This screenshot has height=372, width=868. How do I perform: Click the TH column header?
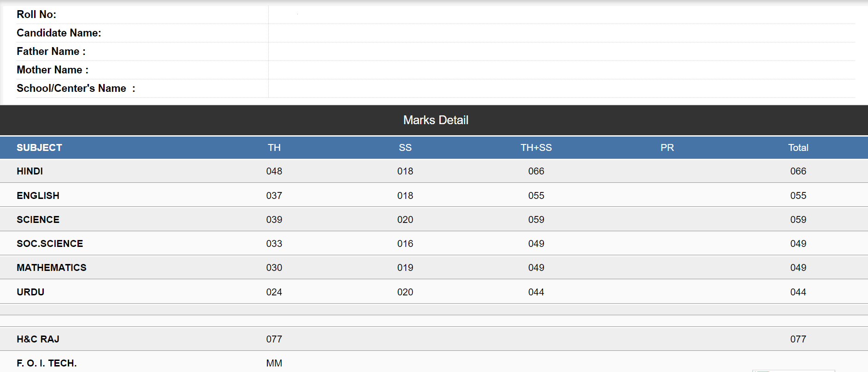pos(274,148)
